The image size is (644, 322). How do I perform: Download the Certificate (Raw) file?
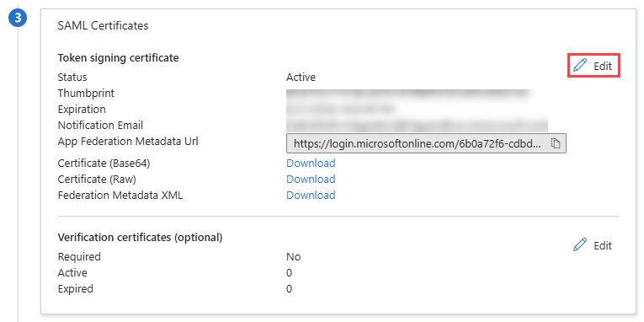pos(311,180)
